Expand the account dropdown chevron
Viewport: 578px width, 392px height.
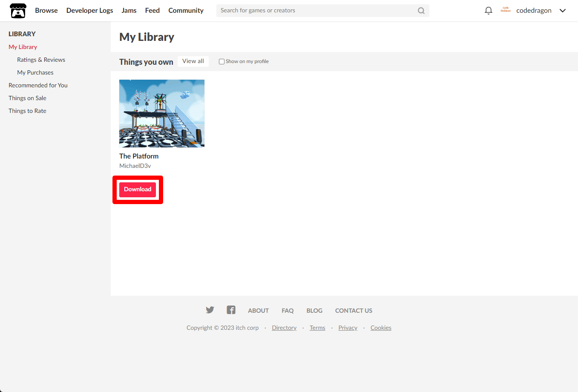click(x=563, y=11)
